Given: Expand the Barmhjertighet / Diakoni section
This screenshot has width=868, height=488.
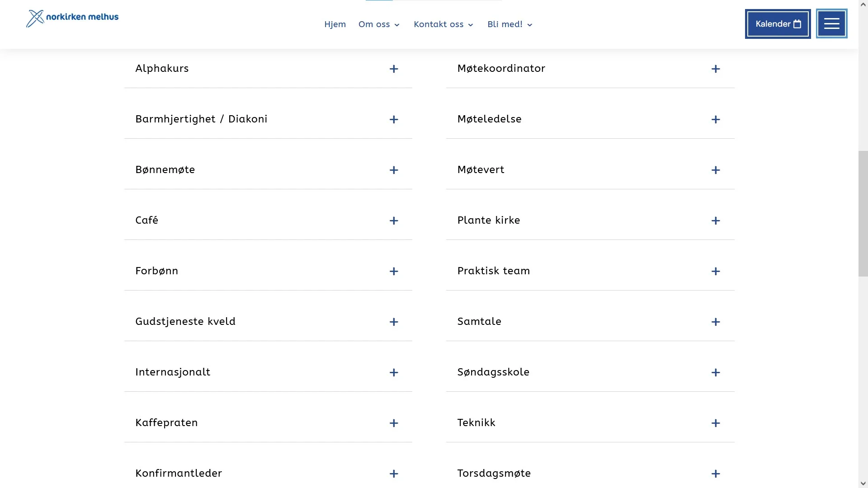Looking at the screenshot, I should (268, 119).
